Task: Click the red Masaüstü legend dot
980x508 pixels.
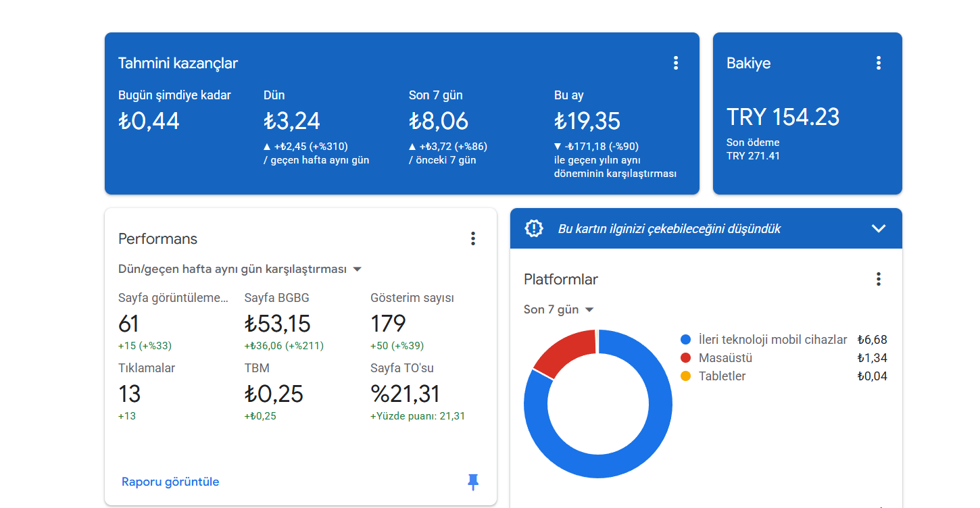Action: [x=685, y=358]
